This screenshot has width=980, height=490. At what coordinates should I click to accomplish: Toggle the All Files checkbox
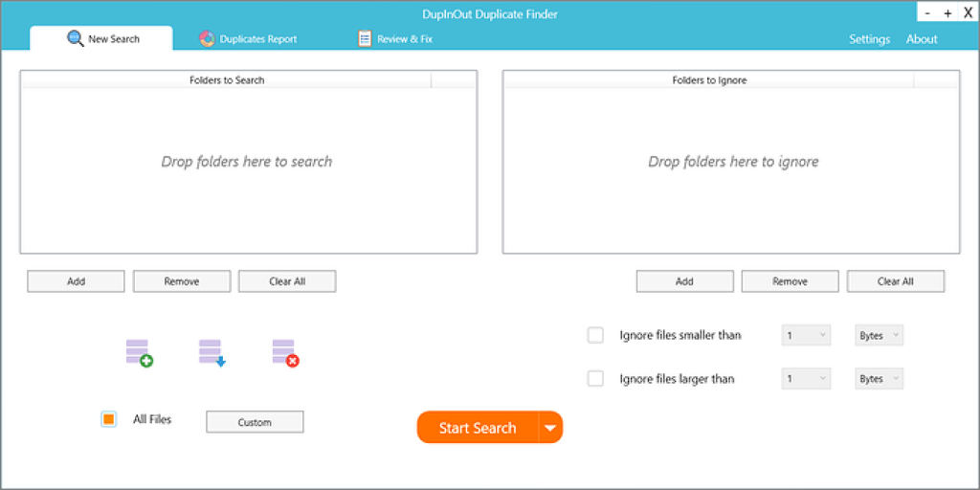(109, 419)
